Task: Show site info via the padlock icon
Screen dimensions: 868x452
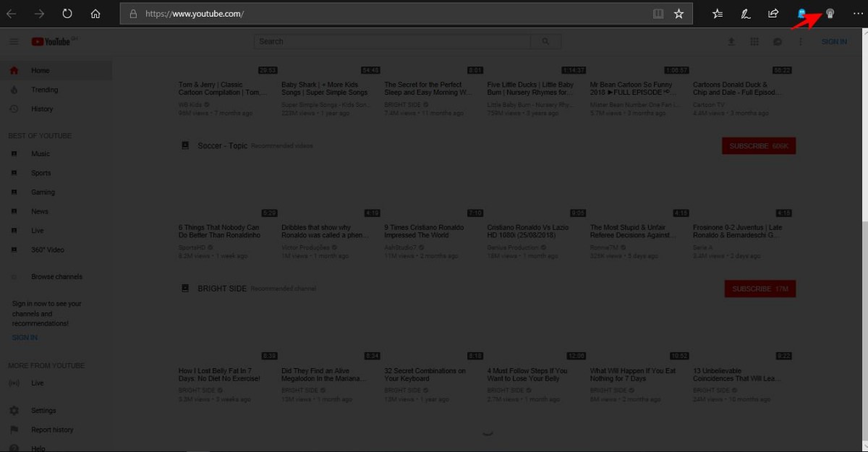Action: coord(133,14)
